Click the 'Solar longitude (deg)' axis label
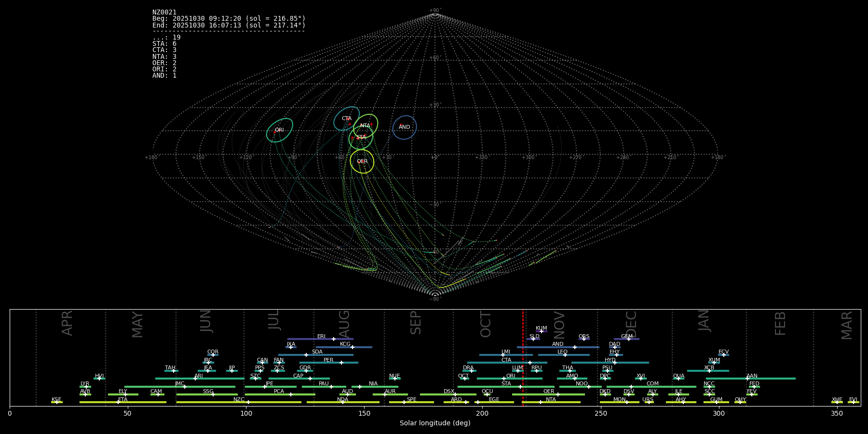Viewport: 868px width, 434px height. click(x=435, y=423)
